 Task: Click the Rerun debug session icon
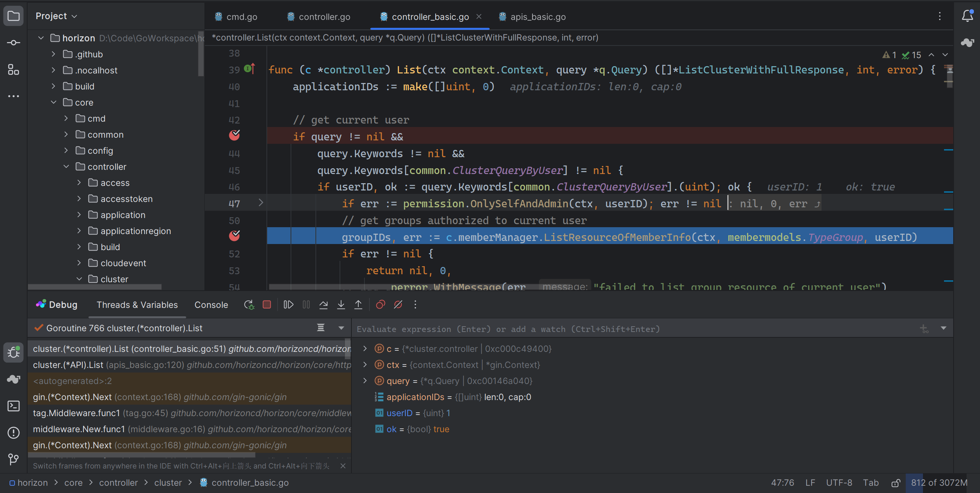249,305
